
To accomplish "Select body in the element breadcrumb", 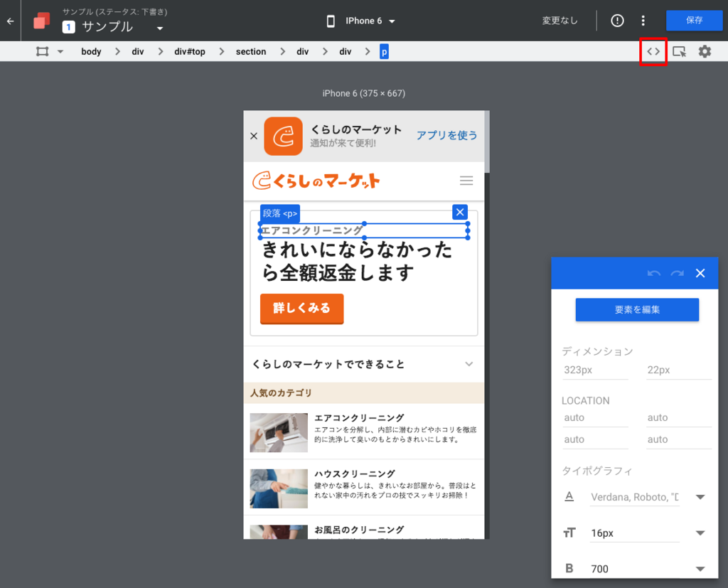I will (91, 51).
